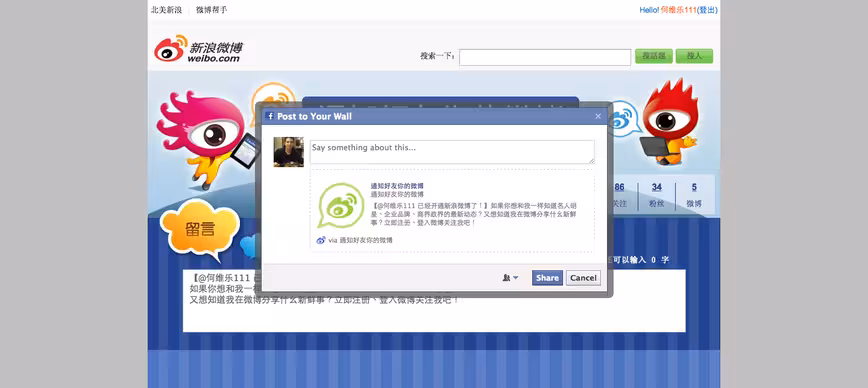The width and height of the screenshot is (868, 388).
Task: Click the 'Post to Your Wall' title text
Action: tap(314, 116)
